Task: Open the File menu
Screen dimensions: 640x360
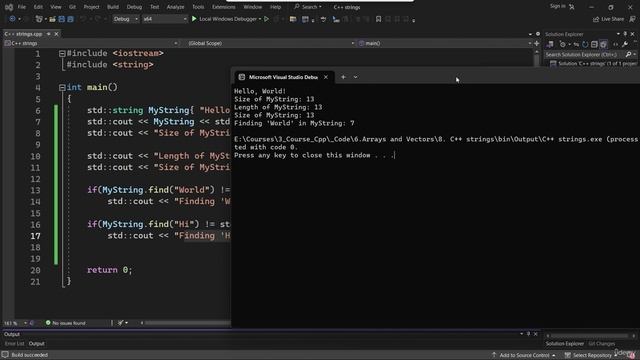Action: click(22, 7)
